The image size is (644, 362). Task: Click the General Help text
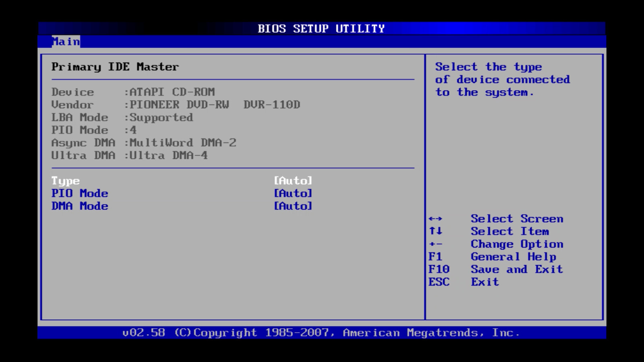[x=514, y=257]
